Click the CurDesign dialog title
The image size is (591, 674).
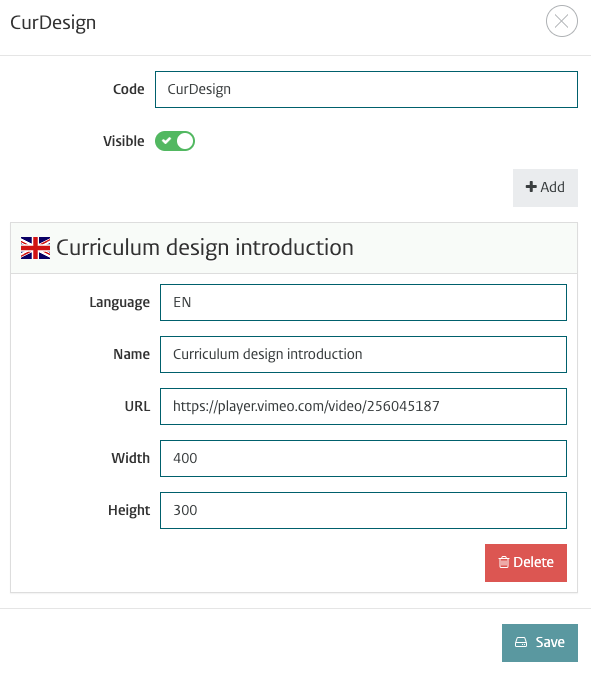(53, 23)
